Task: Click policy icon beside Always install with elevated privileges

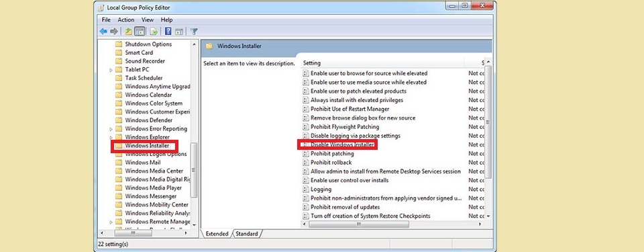Action: (305, 100)
